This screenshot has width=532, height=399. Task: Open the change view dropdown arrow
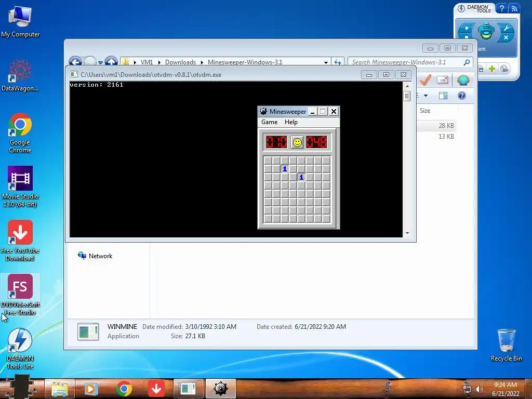pyautogui.click(x=425, y=96)
